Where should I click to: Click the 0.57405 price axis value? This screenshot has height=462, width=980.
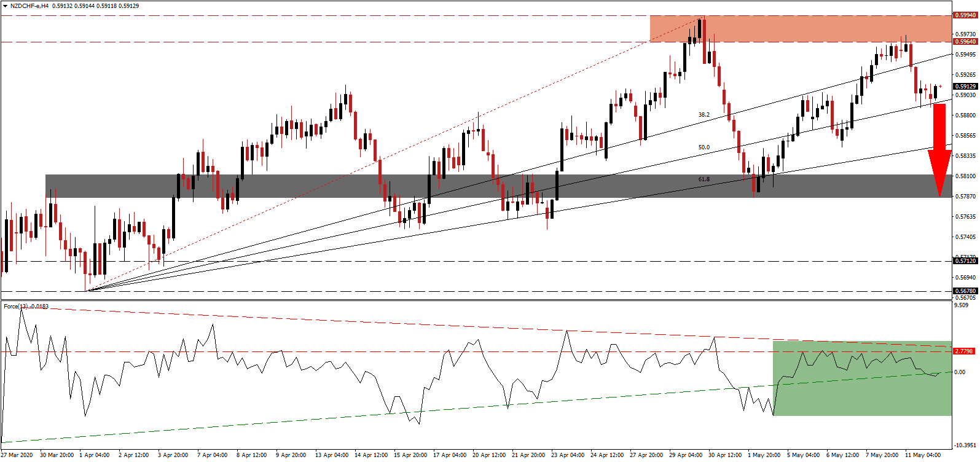point(966,237)
